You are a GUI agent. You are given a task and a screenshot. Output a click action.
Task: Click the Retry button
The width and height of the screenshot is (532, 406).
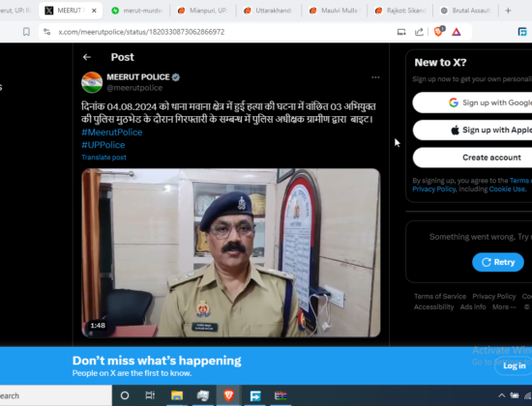[x=498, y=262]
